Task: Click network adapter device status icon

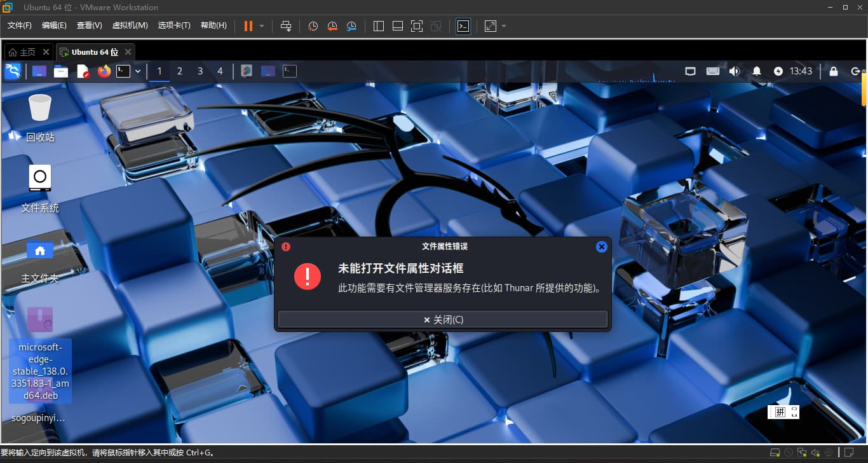Action: click(803, 453)
